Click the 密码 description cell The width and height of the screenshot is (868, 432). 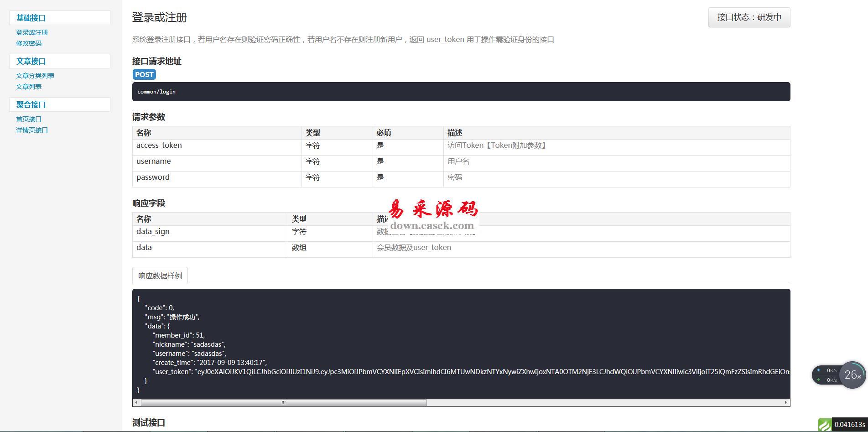click(x=617, y=179)
